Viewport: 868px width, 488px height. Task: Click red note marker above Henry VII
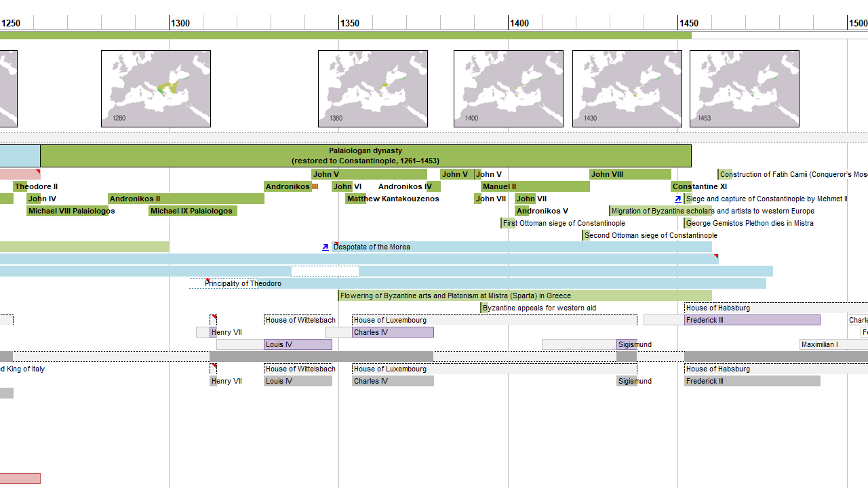tap(214, 318)
